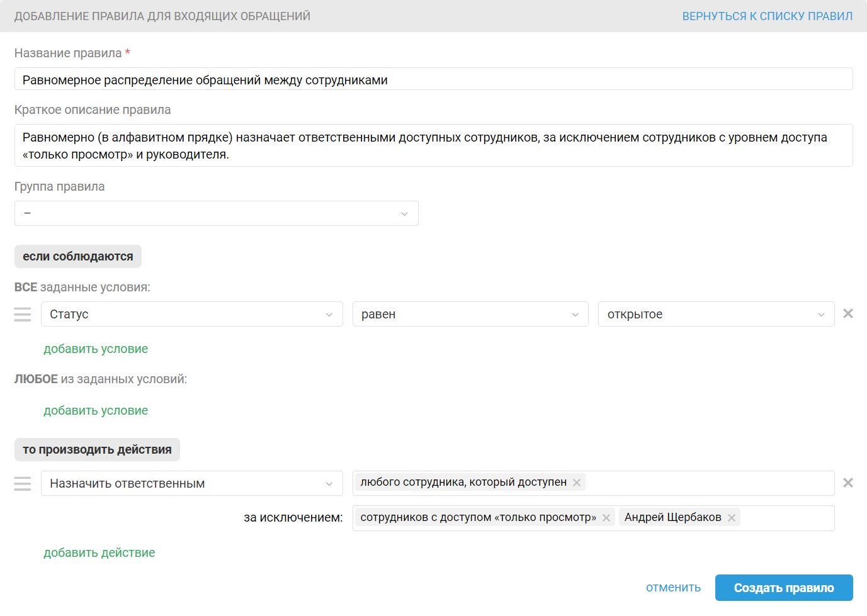Open the «равен» operator dropdown
Viewport: 867px width, 616px height.
(x=470, y=314)
